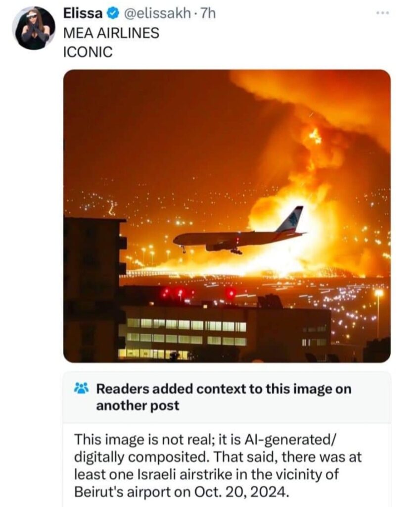Image resolution: width=420 pixels, height=507 pixels.
Task: Click the 'Oct. 20, 2024' date in note
Action: tap(240, 492)
